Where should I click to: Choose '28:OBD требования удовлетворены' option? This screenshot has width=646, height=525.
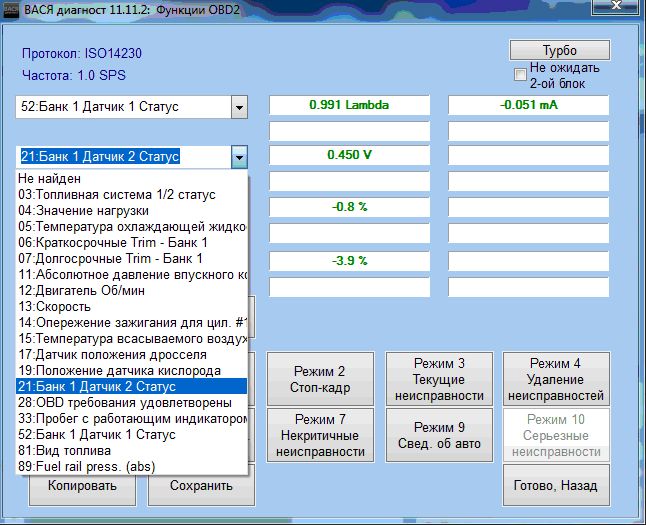pyautogui.click(x=132, y=403)
